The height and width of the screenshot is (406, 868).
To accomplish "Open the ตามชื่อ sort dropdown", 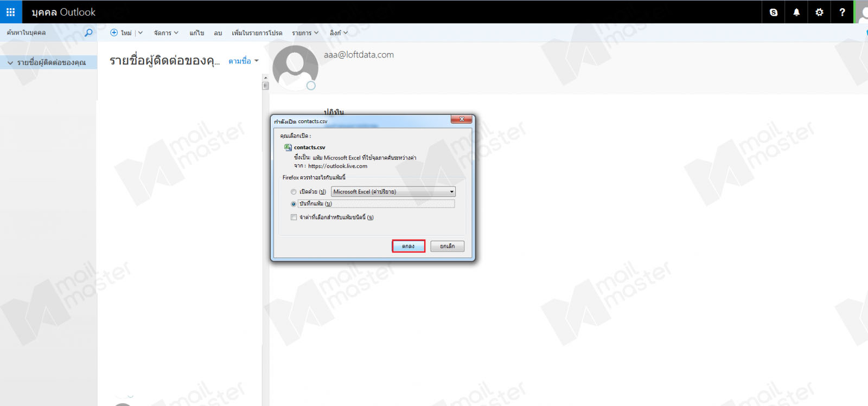I will coord(244,61).
